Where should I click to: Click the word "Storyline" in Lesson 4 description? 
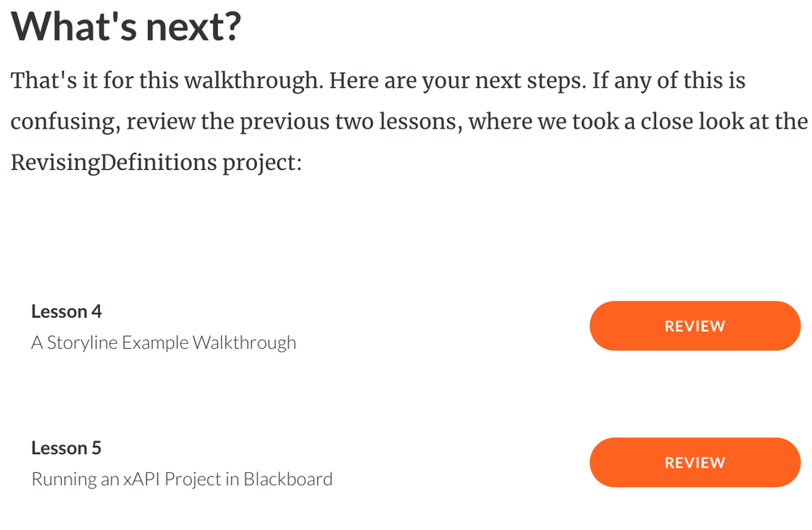[82, 342]
